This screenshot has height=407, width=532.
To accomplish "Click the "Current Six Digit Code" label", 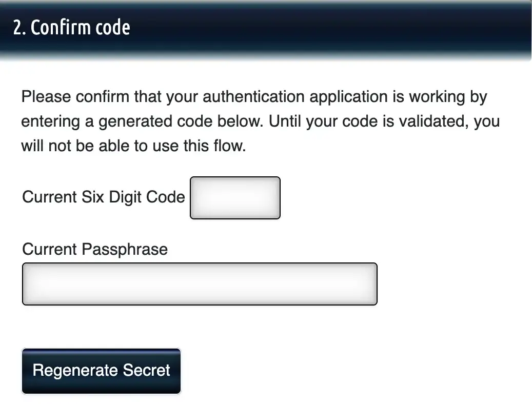I will [x=104, y=197].
